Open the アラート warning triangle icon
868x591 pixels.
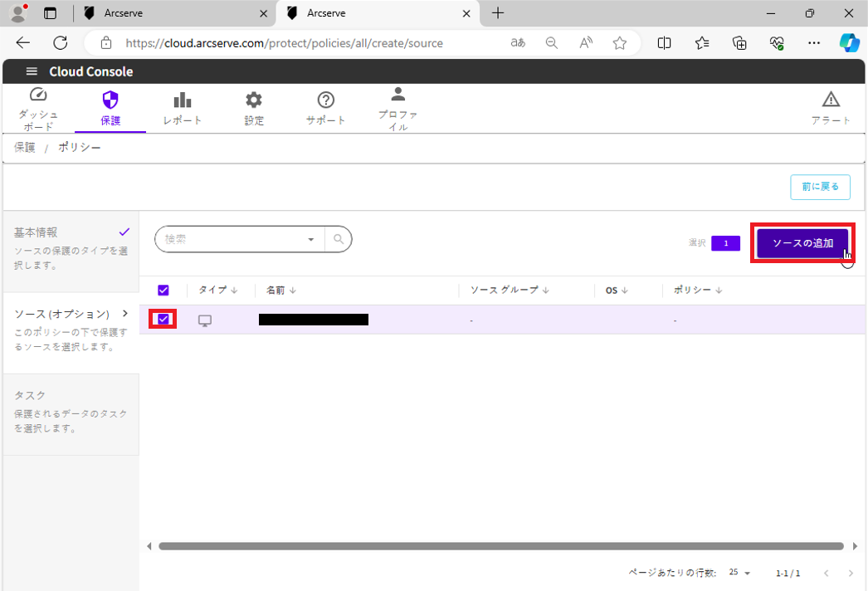[831, 100]
